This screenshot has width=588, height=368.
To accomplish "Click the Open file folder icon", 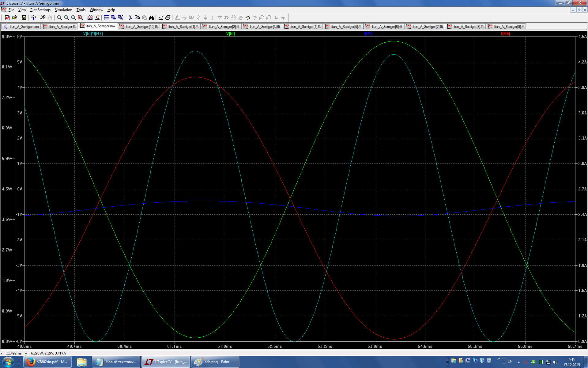I will 14,18.
